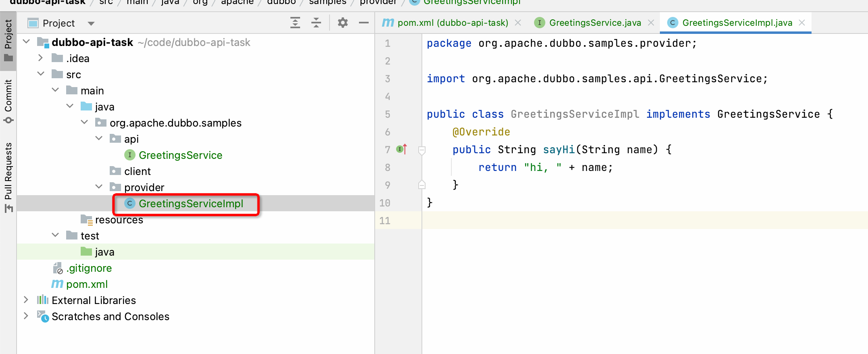Open Project panel settings gear
Screen dimensions: 868x354
[342, 23]
